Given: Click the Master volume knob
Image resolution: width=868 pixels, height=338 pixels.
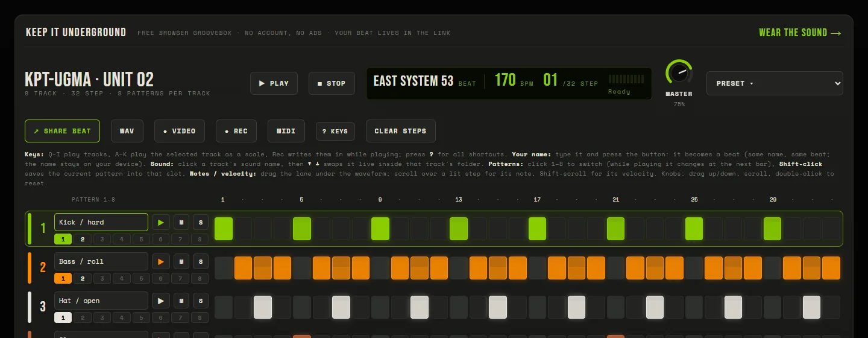Looking at the screenshot, I should pyautogui.click(x=679, y=72).
